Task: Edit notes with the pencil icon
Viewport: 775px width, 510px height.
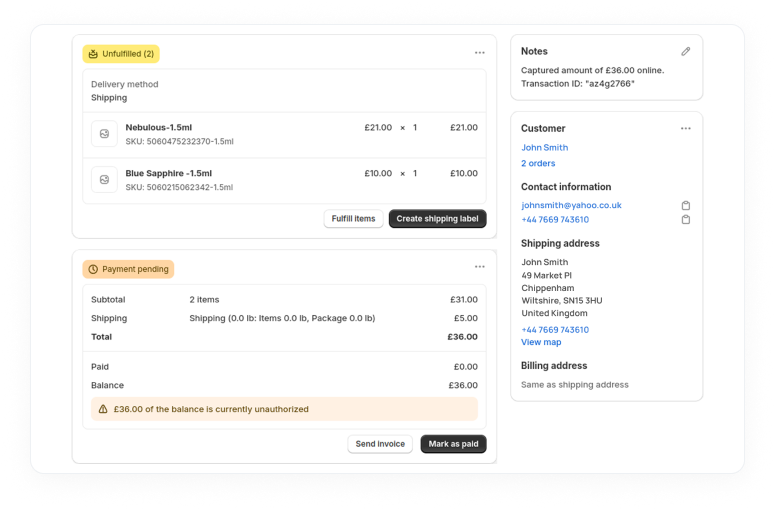Action: tap(686, 51)
